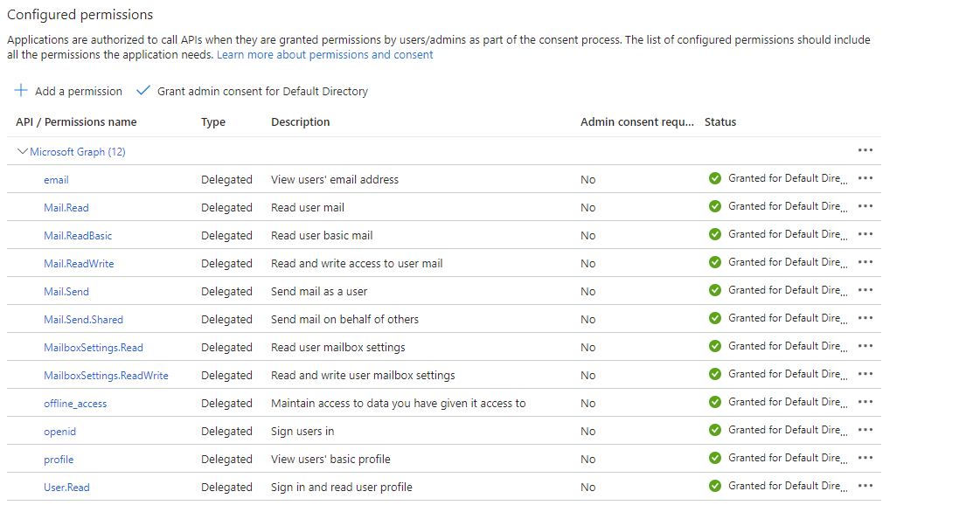This screenshot has height=519, width=980.
Task: Click the green granted status icon for Mail.Send.Shared
Action: (x=715, y=319)
